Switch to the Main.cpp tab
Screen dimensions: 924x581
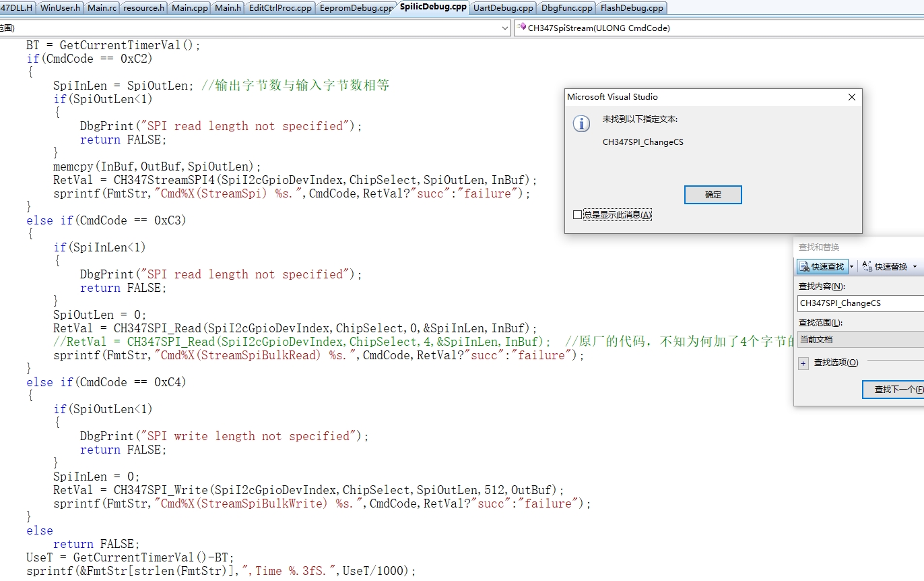pyautogui.click(x=189, y=8)
